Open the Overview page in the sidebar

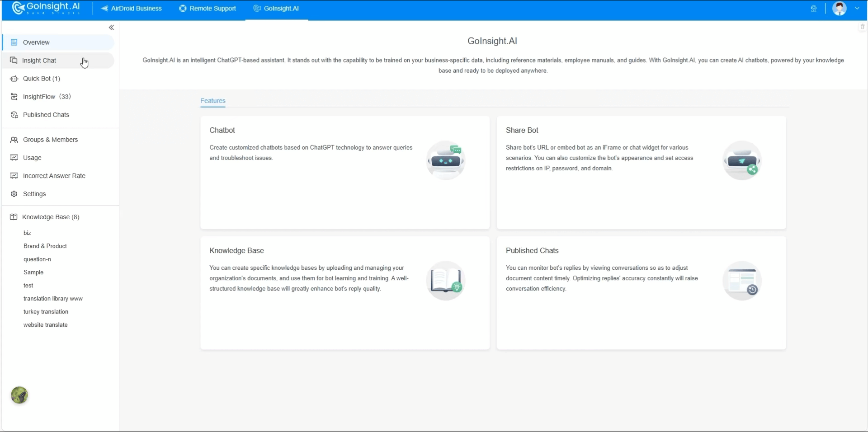[58, 42]
